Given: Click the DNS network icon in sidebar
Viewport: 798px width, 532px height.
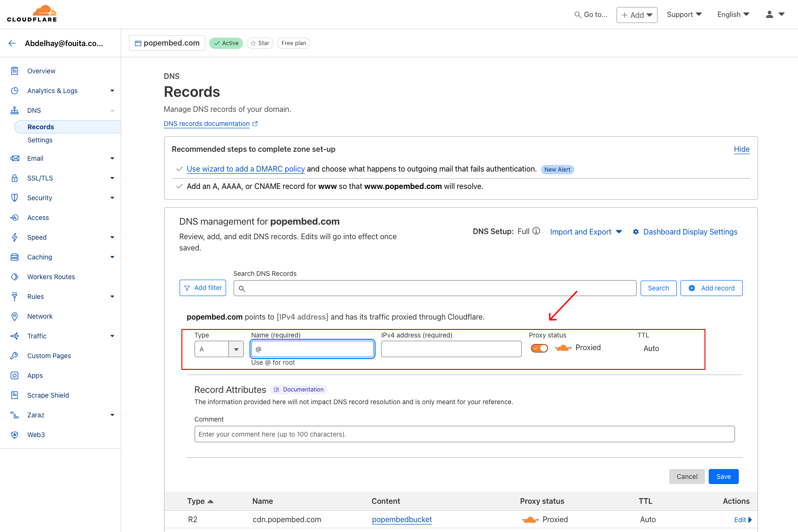Looking at the screenshot, I should (15, 110).
